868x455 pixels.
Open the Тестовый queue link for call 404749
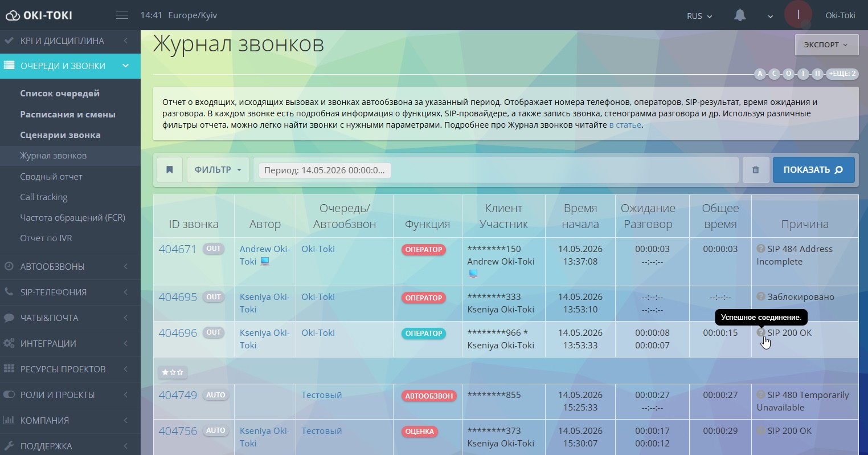[x=322, y=395]
